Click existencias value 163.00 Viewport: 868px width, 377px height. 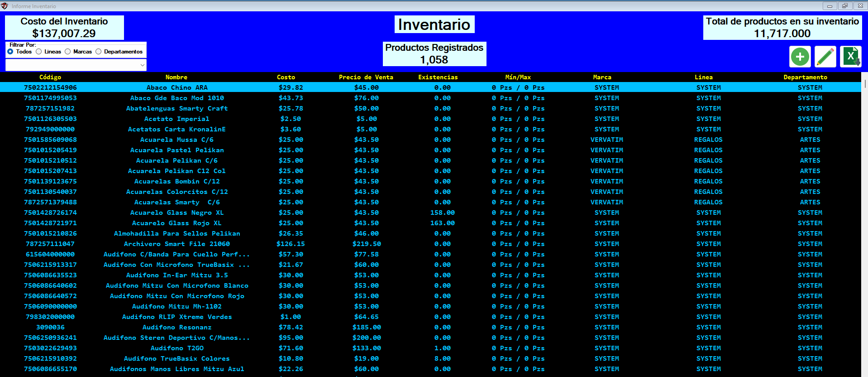[443, 223]
